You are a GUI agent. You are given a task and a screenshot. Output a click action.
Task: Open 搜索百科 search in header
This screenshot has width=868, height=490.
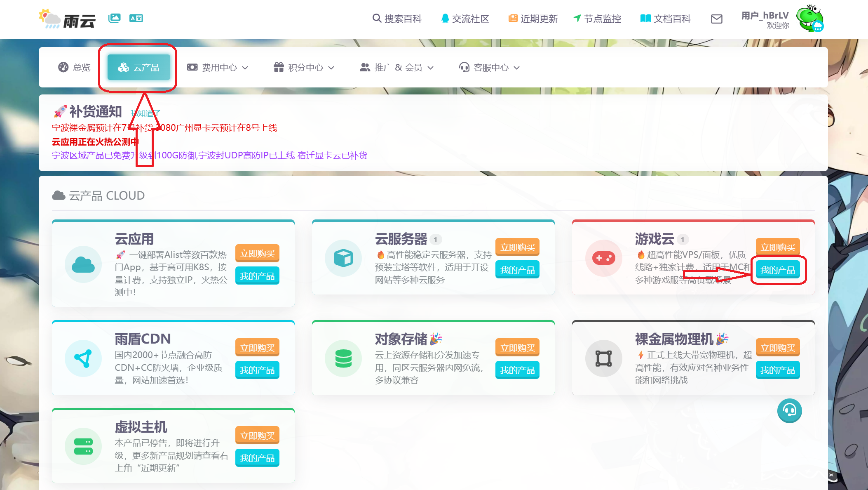397,19
